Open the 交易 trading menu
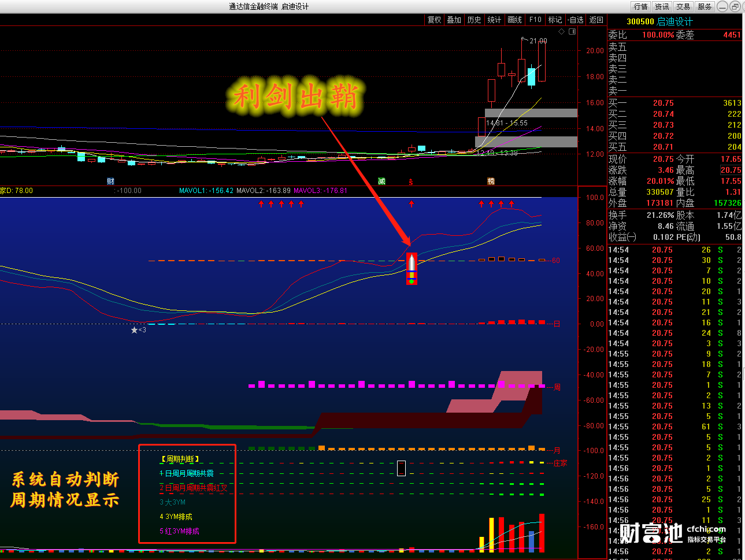745x560 pixels. click(x=684, y=6)
